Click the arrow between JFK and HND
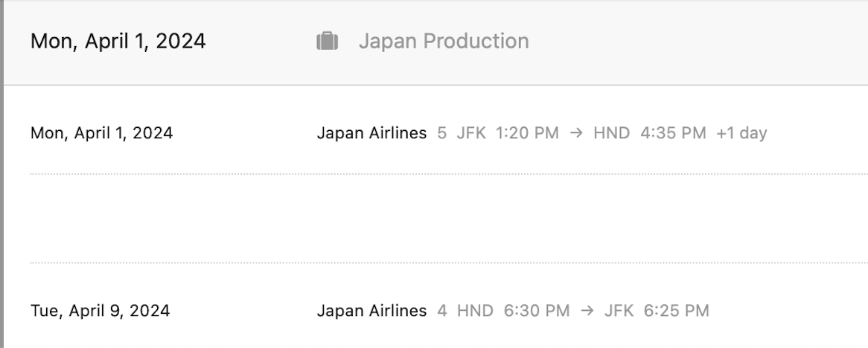The image size is (868, 348). tap(576, 133)
